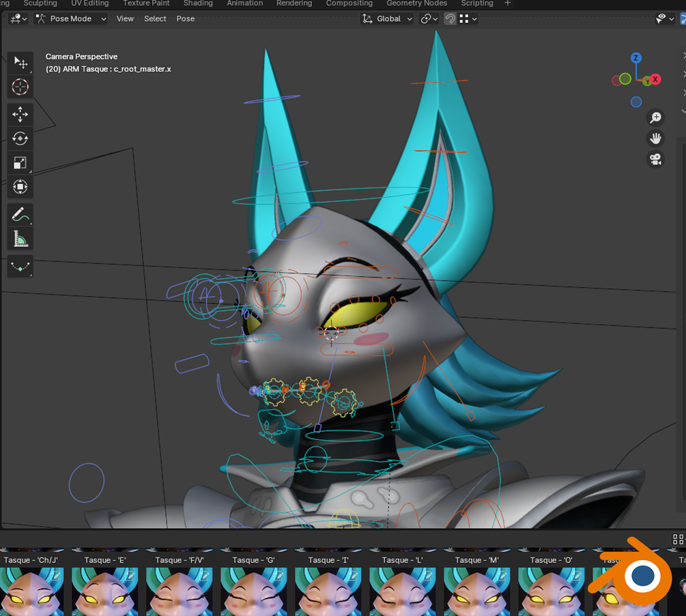686x616 pixels.
Task: Select the Select Box tool
Action: pos(20,63)
